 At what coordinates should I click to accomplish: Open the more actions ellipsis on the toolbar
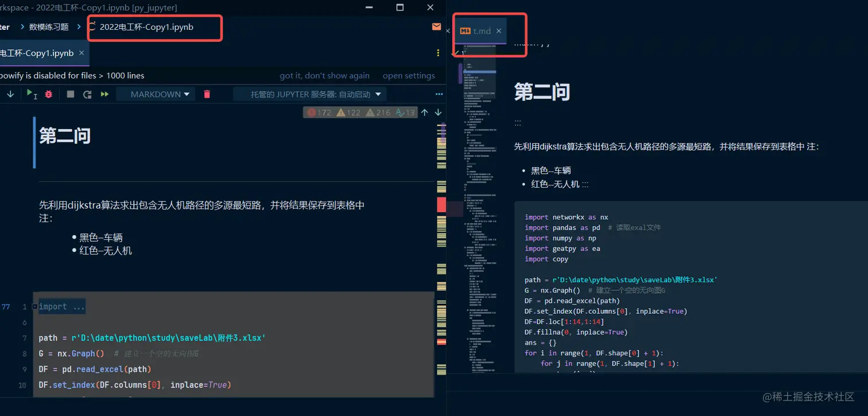click(x=439, y=94)
